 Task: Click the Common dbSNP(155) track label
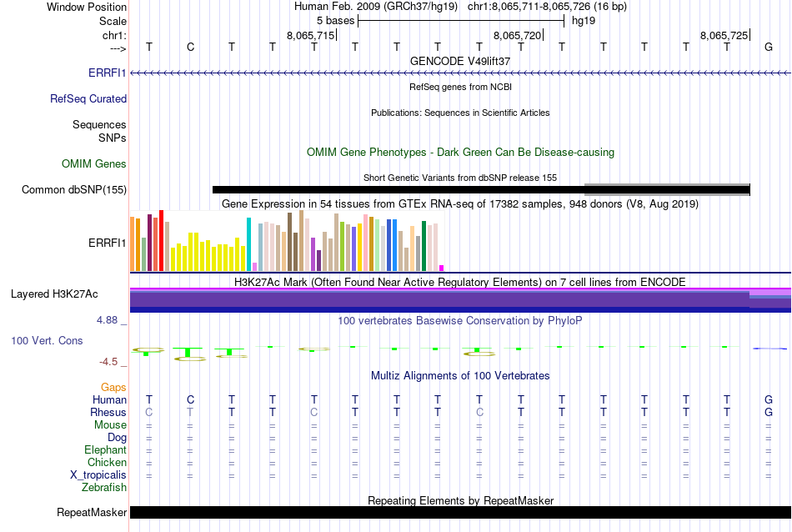74,189
